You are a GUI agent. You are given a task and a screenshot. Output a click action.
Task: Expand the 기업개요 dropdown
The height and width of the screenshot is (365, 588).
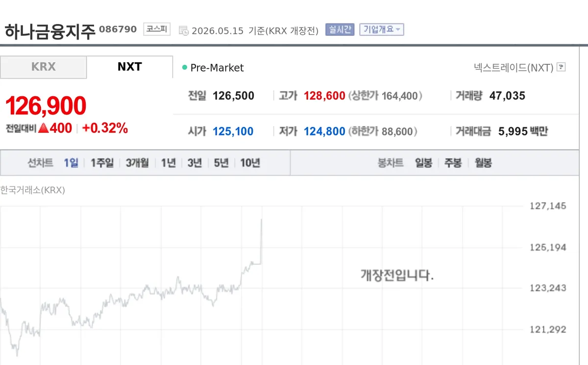coord(382,29)
